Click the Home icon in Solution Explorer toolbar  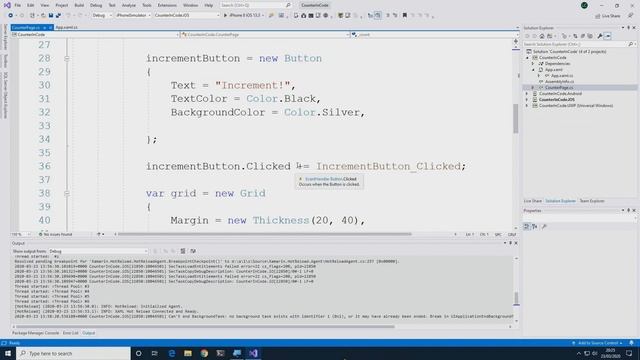tap(542, 36)
